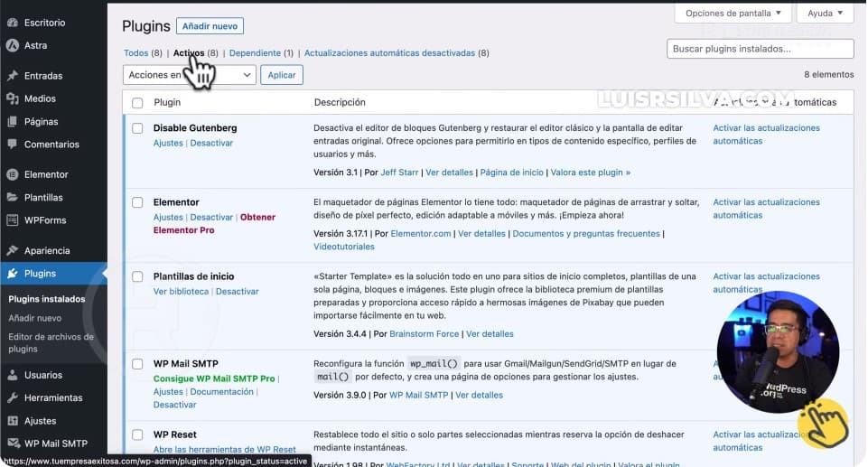
Task: Open Ajustes link under Elementor plugin
Action: [x=168, y=218]
